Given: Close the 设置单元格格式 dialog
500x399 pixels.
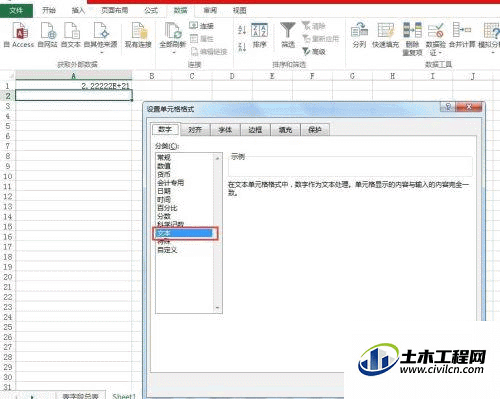Looking at the screenshot, I should click(469, 107).
